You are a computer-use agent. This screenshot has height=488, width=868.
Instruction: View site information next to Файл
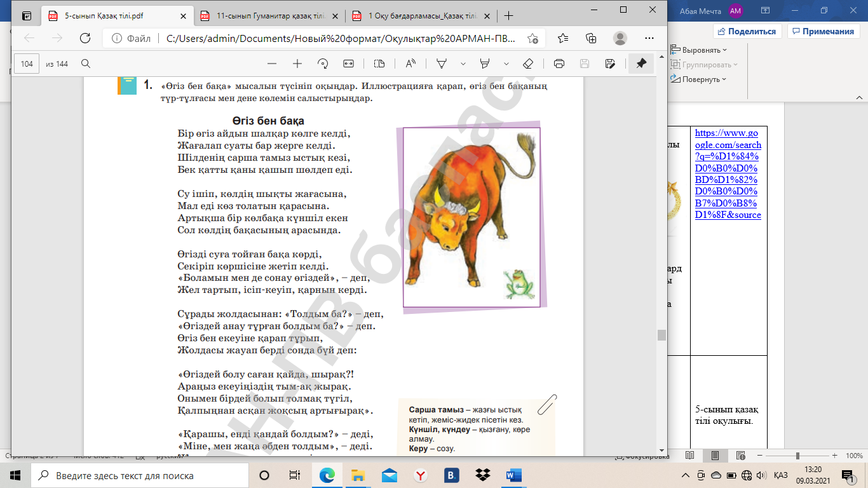132,38
